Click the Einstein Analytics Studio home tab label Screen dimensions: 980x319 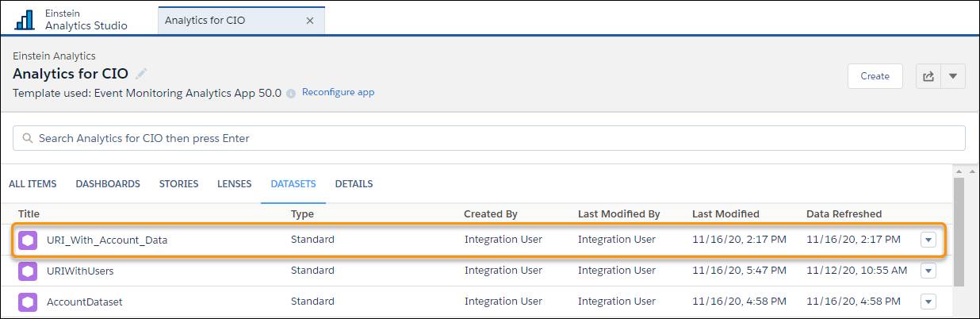pyautogui.click(x=86, y=20)
